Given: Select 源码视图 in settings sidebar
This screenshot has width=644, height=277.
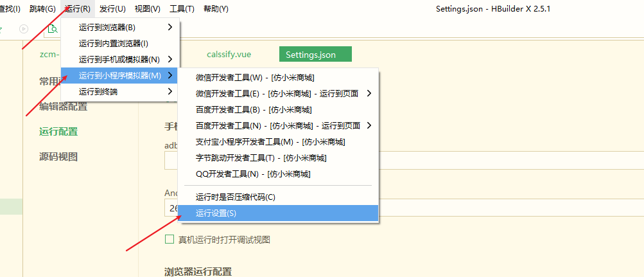Looking at the screenshot, I should tap(58, 157).
